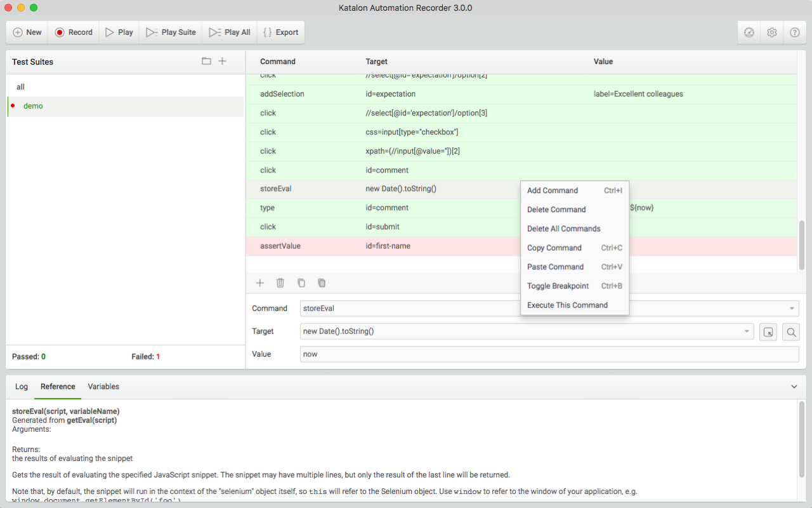
Task: Expand the Target field dropdown arrow
Action: [x=747, y=331]
